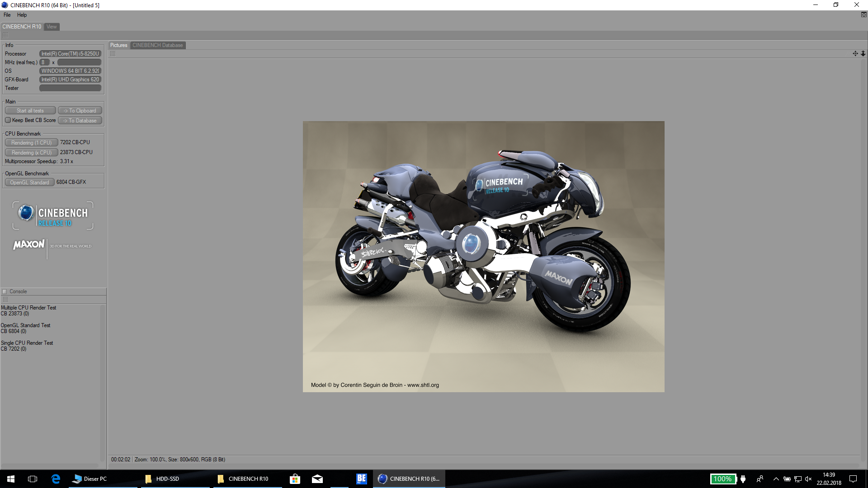The image size is (868, 488).
Task: Open Task View on the taskbar
Action: [x=33, y=479]
